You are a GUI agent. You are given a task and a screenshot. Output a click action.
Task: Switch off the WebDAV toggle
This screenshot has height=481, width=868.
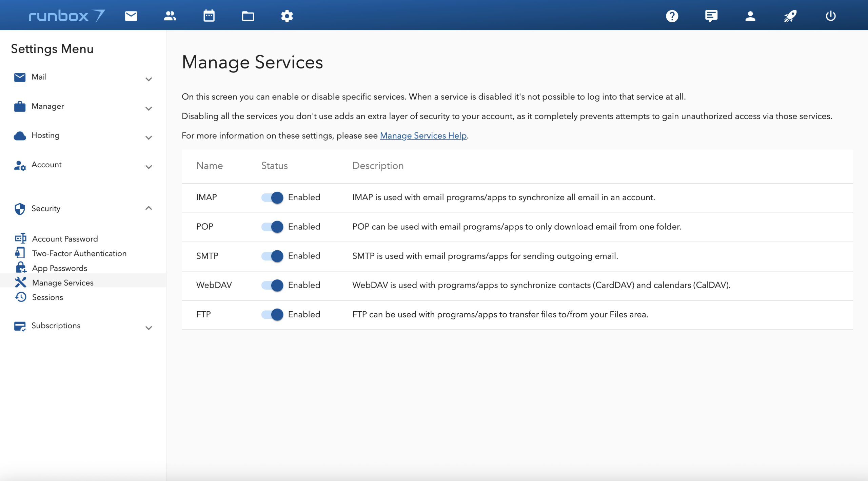272,285
